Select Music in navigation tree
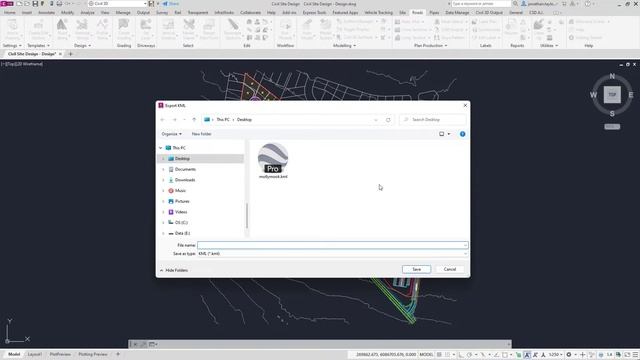This screenshot has width=640, height=360. point(180,191)
